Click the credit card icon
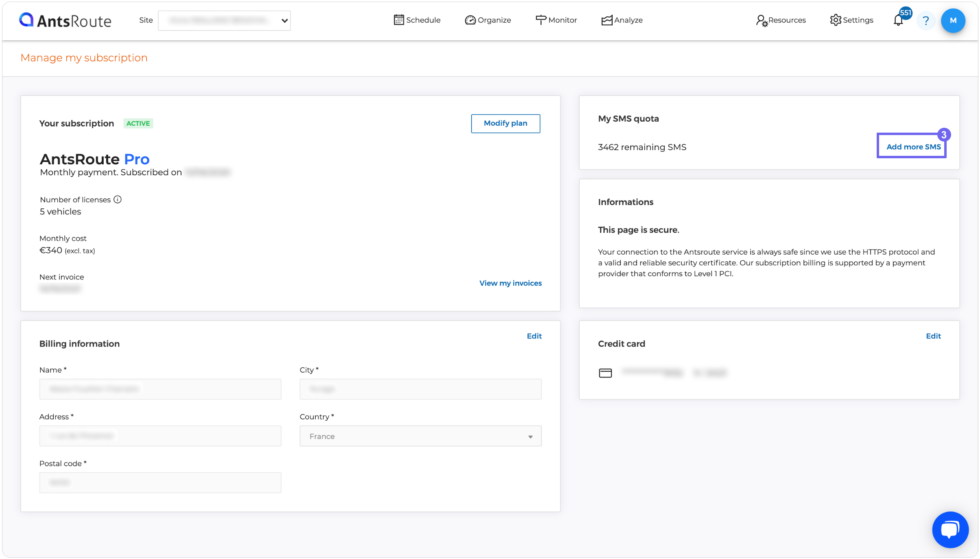 click(x=605, y=373)
